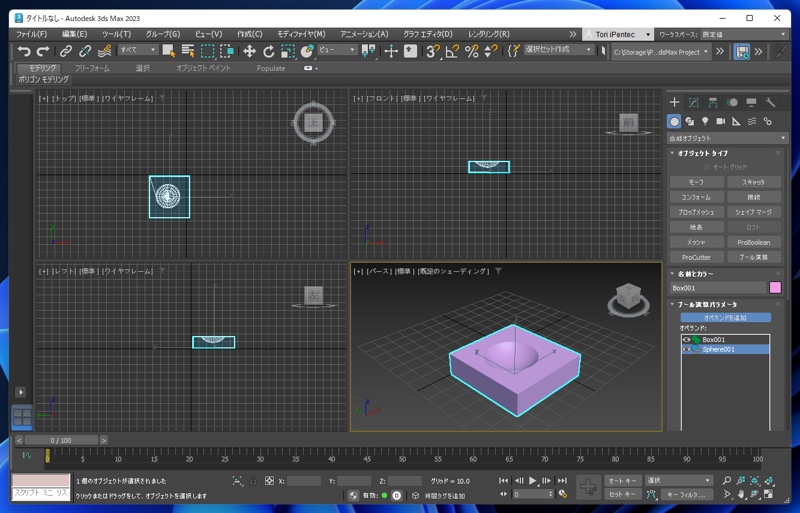The image size is (800, 513).
Task: Select the Lights category icon
Action: pyautogui.click(x=705, y=121)
